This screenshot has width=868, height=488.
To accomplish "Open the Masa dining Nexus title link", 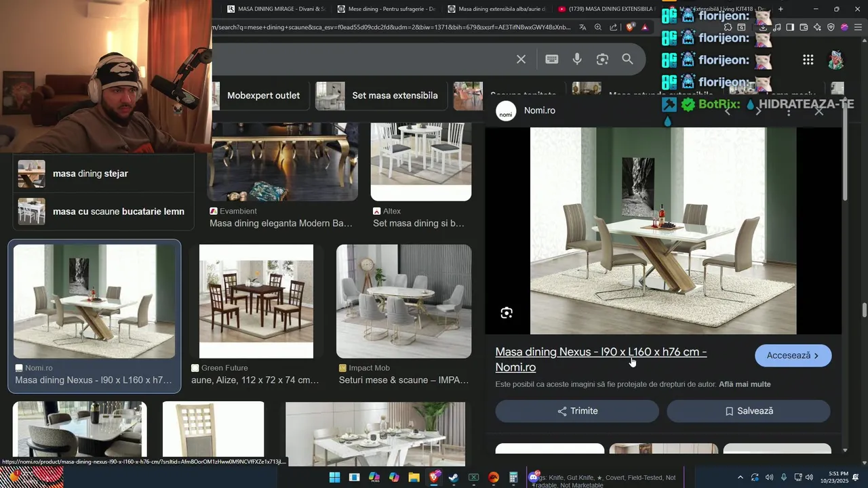I will click(601, 359).
